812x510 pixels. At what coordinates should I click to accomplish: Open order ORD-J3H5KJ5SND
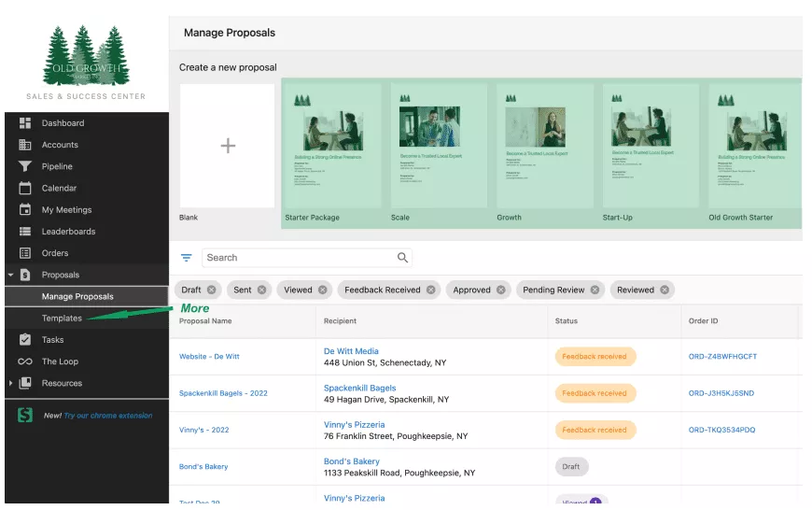(x=721, y=393)
